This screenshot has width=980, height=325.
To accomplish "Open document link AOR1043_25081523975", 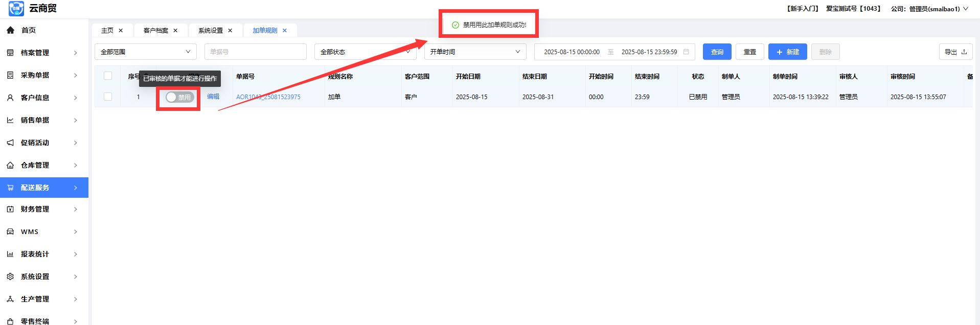I will 268,97.
